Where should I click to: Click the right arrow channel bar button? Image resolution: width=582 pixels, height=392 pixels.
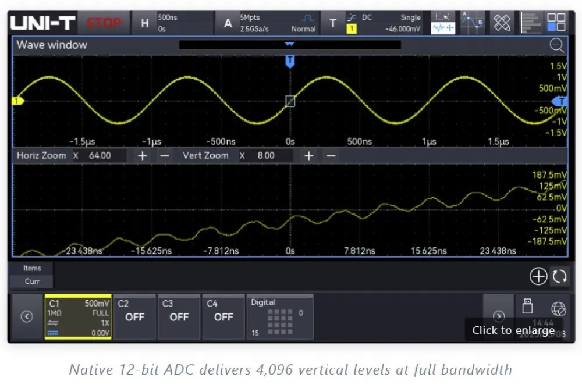point(499,316)
